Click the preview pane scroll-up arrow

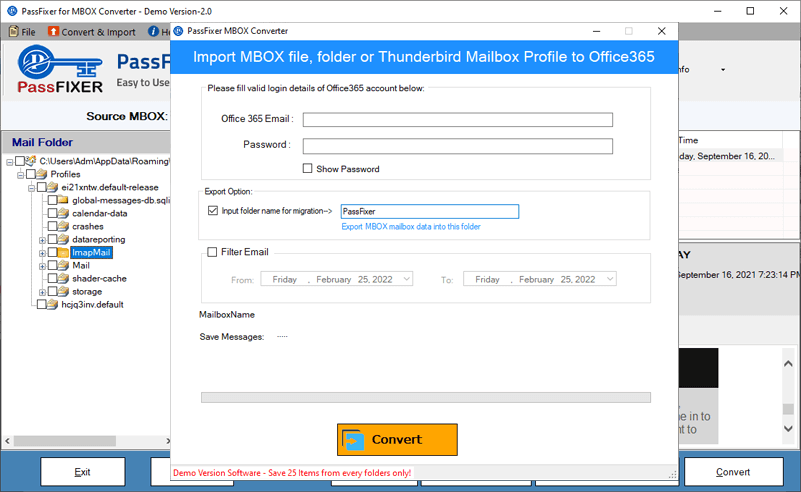point(788,364)
